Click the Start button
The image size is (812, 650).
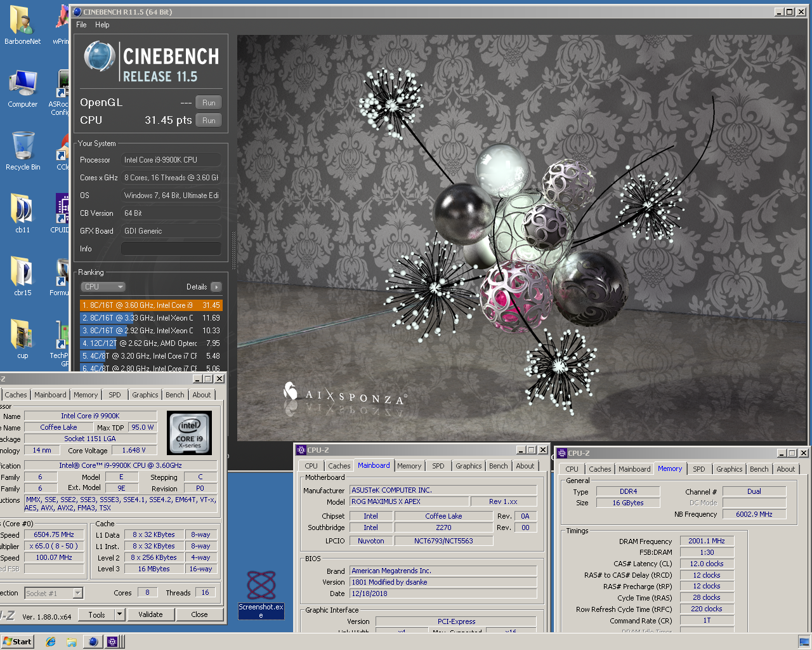tap(17, 641)
